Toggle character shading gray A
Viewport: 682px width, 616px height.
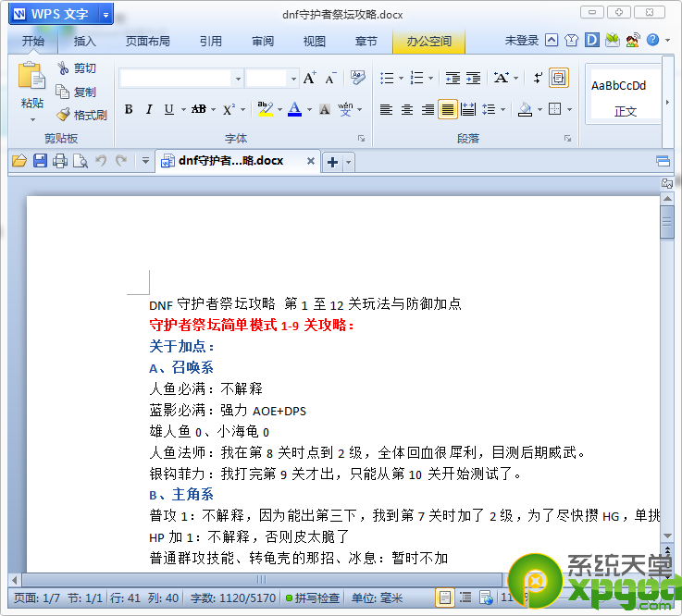[x=325, y=109]
